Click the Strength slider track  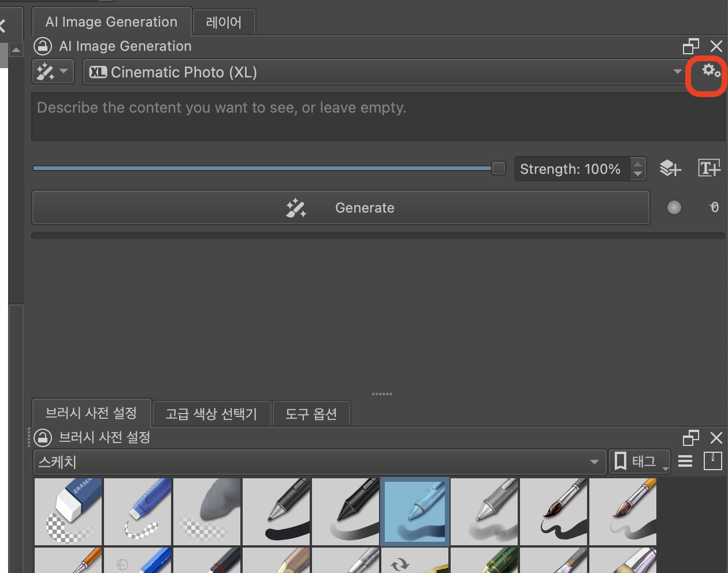(269, 168)
